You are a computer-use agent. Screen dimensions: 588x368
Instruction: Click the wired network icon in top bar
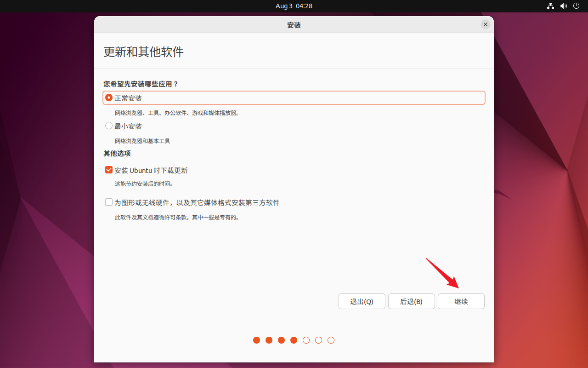coord(550,6)
